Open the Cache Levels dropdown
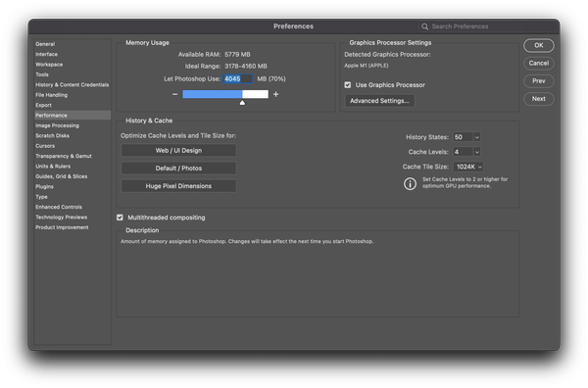 (477, 152)
